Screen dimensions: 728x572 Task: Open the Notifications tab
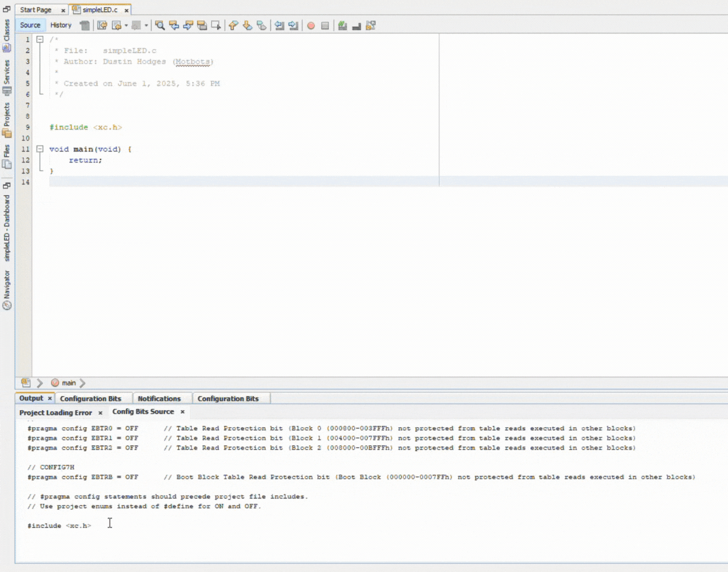pos(159,399)
